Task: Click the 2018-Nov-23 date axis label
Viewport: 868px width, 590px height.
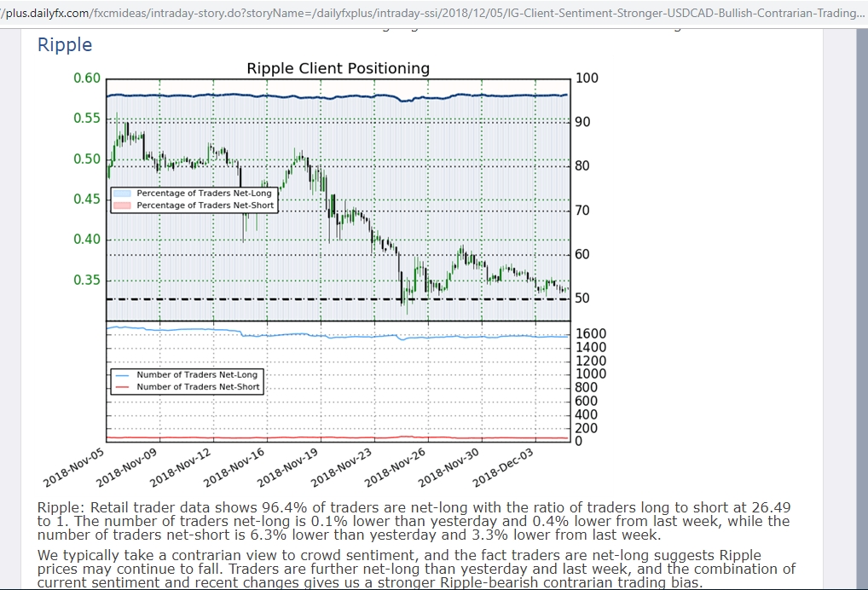Action: pos(342,468)
